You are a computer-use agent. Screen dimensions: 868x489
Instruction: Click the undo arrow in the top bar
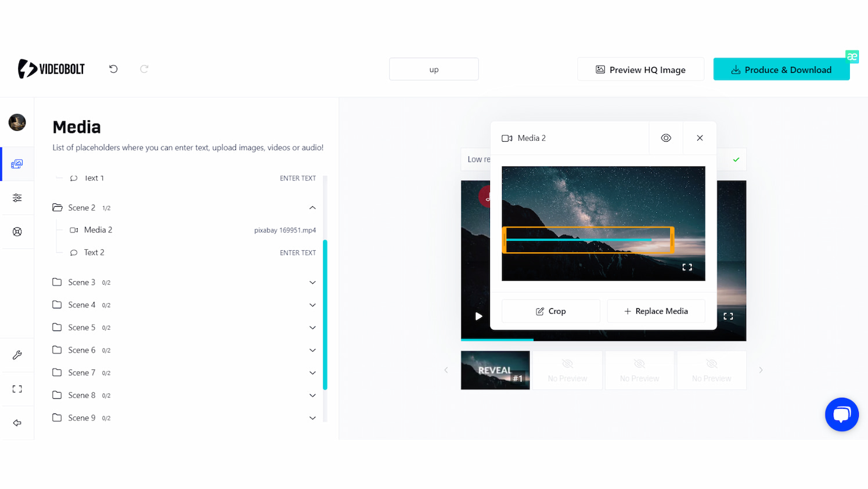click(113, 69)
